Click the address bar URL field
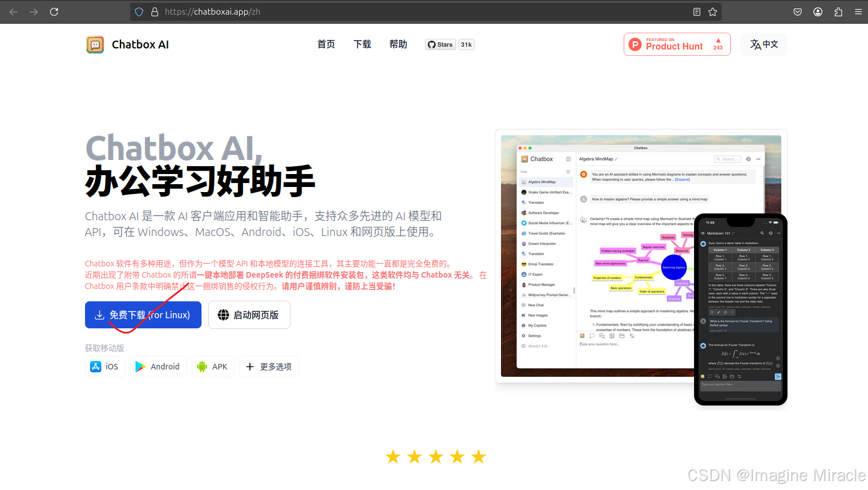 (425, 12)
